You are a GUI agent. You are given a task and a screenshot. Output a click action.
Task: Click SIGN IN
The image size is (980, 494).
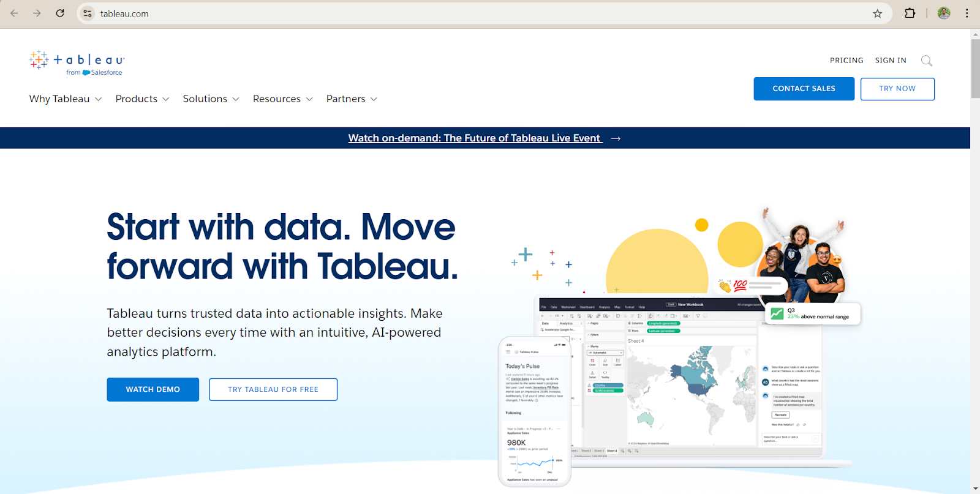[891, 61]
